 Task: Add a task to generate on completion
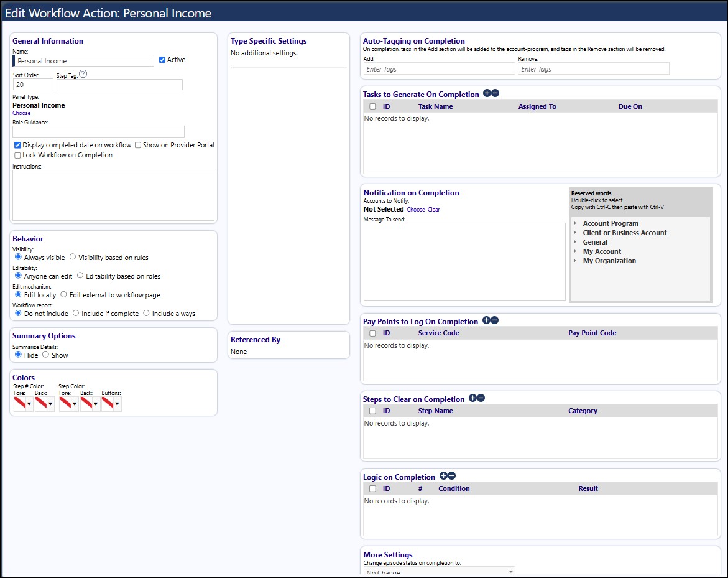(487, 93)
